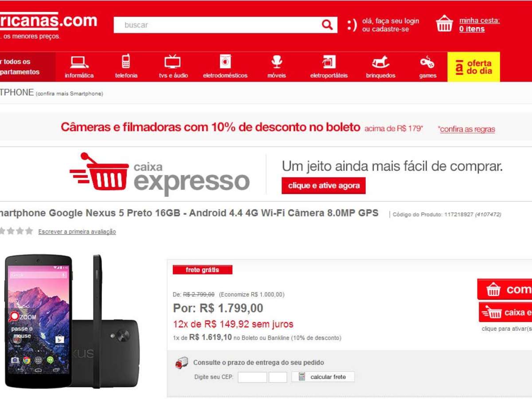
Task: Click Escrever a primeira avaliação link
Action: (x=77, y=231)
